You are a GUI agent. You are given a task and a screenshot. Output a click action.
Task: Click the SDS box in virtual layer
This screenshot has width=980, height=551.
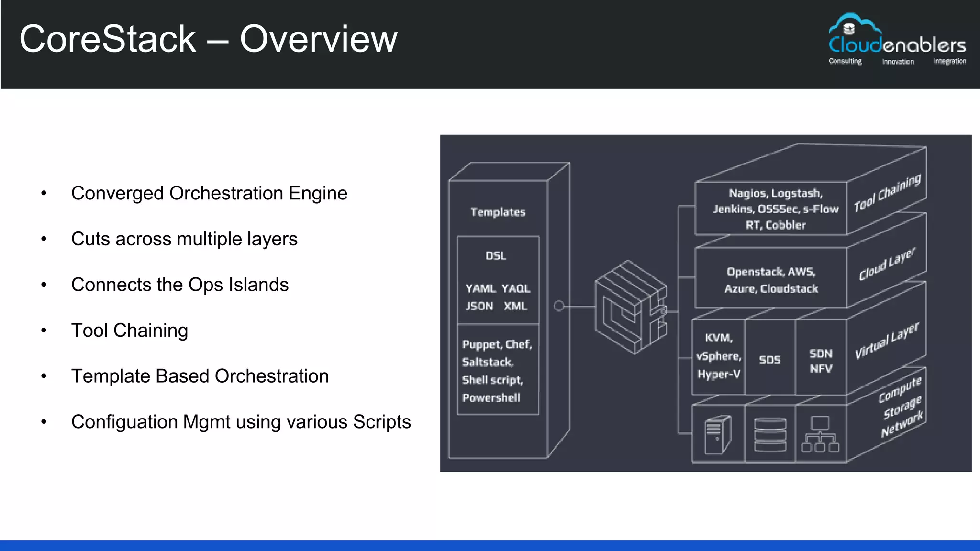769,360
